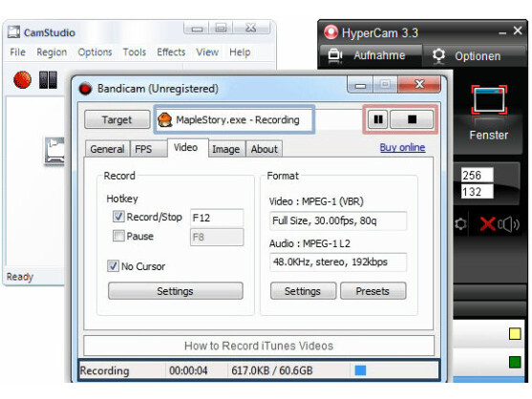Viewport: 532px width, 399px height.
Task: Pick the yellow color swatch in HyperCam
Action: tap(515, 334)
